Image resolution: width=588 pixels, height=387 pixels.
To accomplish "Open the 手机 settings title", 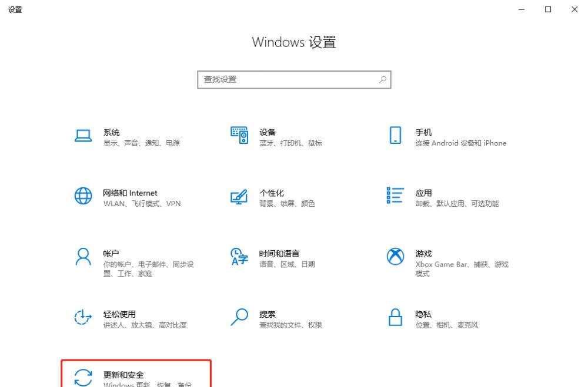I will [x=423, y=132].
